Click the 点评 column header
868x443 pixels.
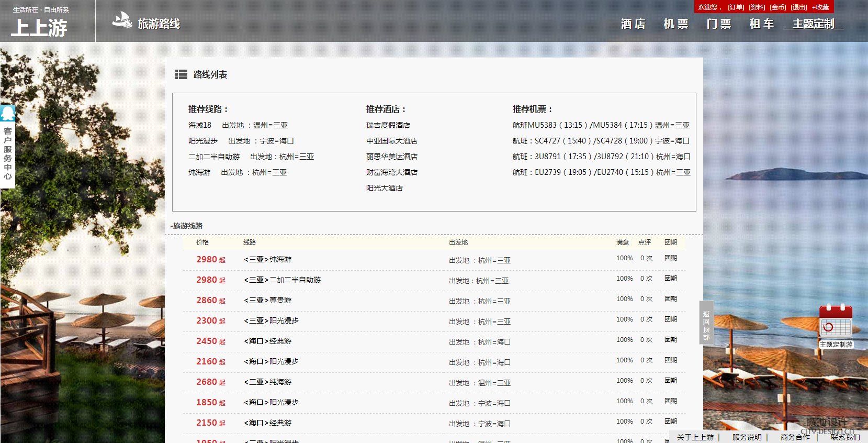[x=645, y=242]
